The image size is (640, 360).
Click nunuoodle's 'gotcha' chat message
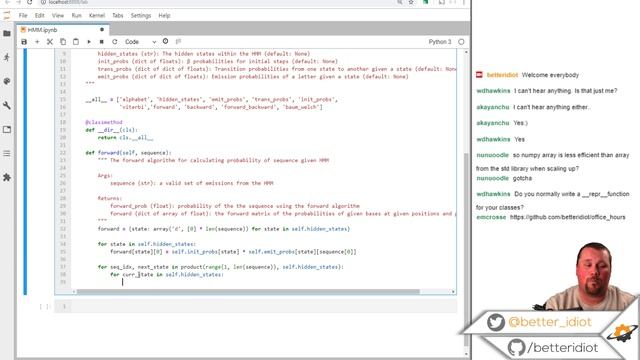tap(522, 178)
